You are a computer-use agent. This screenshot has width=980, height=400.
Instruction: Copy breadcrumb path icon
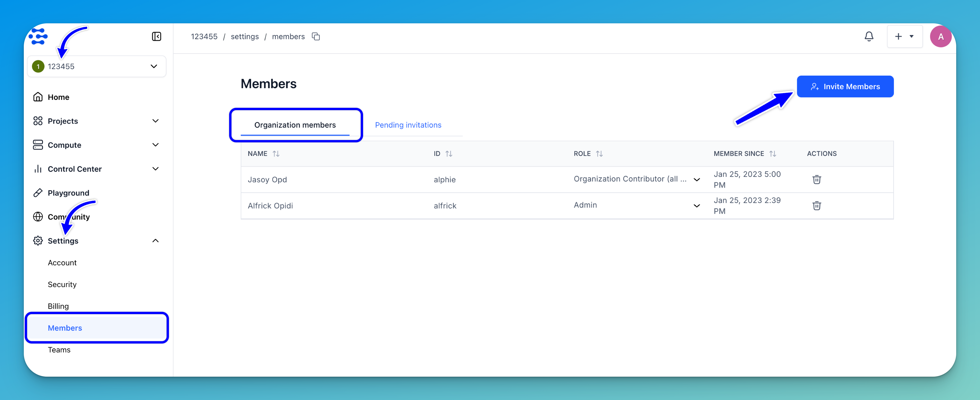[x=316, y=37]
